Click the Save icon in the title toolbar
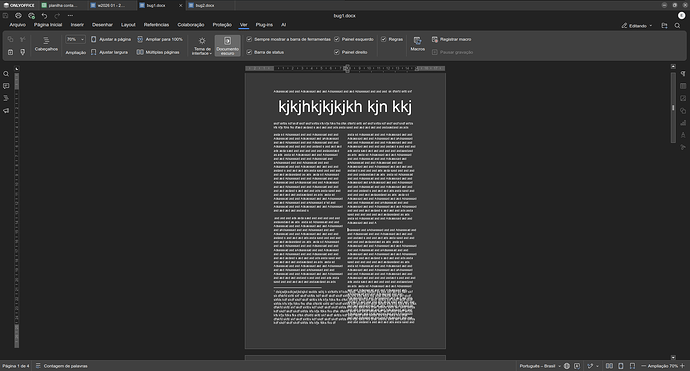Image resolution: width=690 pixels, height=371 pixels. (x=6, y=15)
